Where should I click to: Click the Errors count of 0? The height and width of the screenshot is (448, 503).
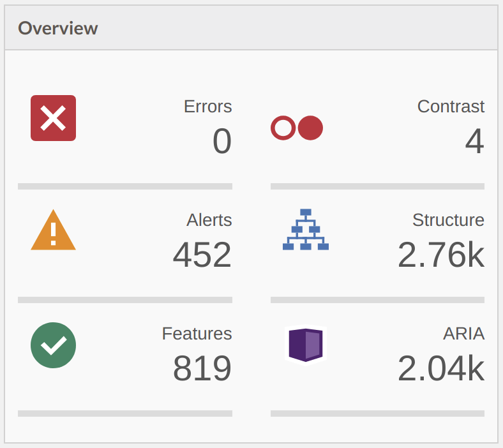(222, 141)
